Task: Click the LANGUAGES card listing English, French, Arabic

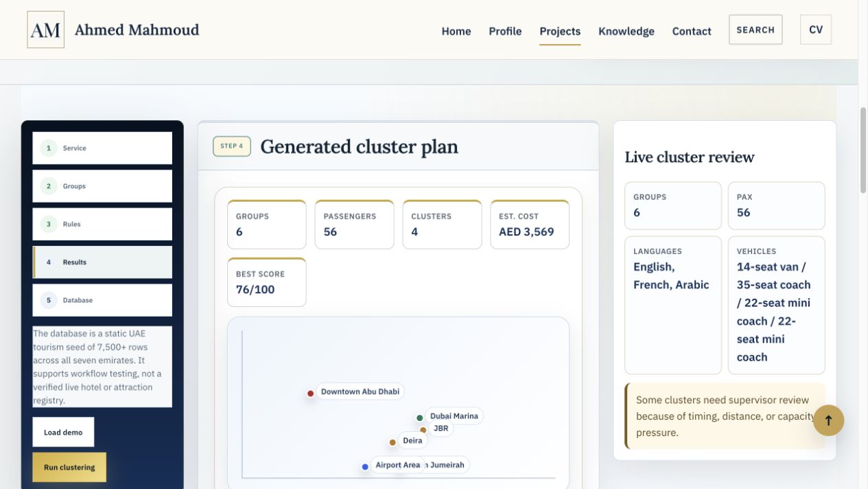Action: (x=673, y=306)
